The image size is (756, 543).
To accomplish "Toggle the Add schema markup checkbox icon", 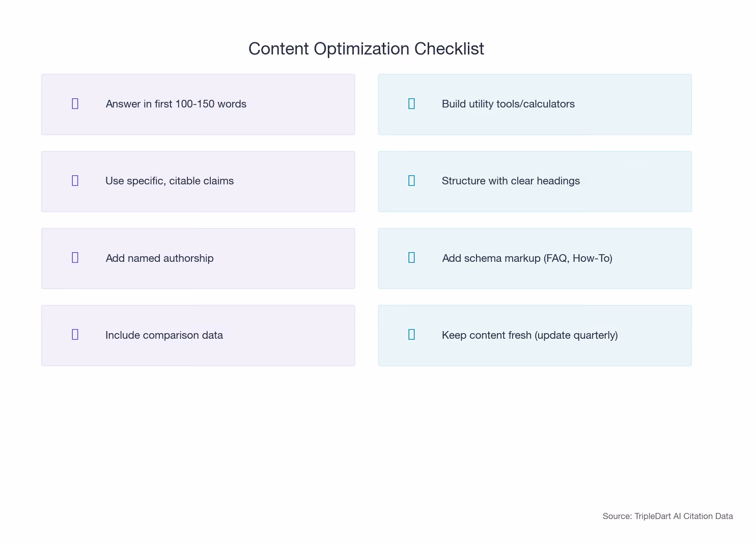I will (411, 258).
